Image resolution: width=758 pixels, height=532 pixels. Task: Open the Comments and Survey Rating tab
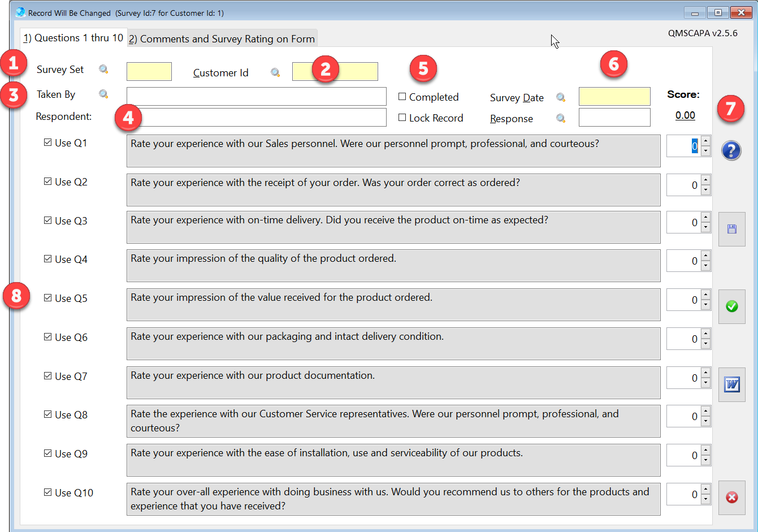(220, 39)
